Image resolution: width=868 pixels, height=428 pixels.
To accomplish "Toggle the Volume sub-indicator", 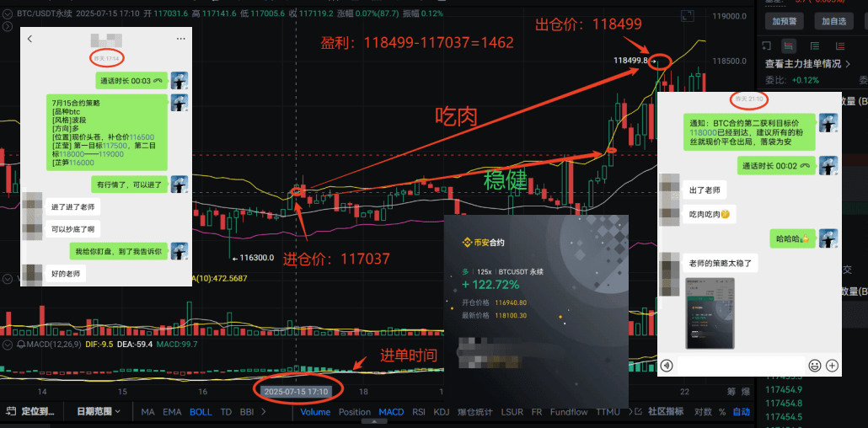I will pos(315,412).
